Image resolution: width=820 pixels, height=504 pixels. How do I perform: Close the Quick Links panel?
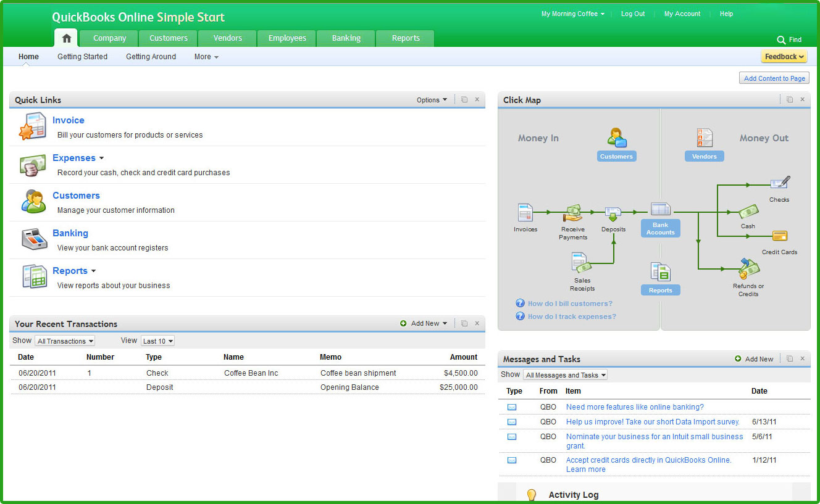[x=477, y=99]
